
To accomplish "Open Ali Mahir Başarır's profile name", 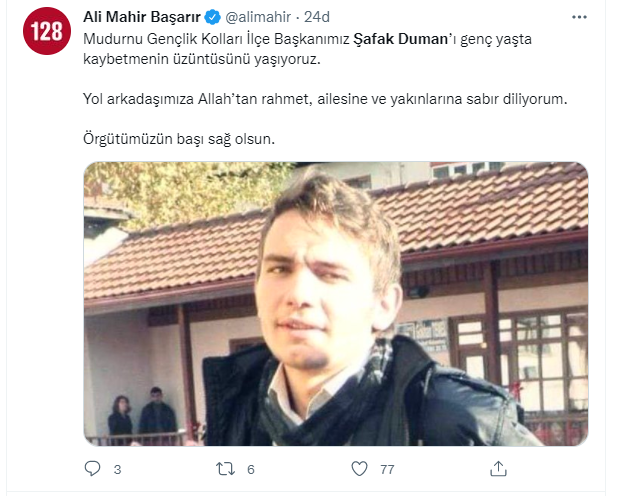I will coord(142,17).
